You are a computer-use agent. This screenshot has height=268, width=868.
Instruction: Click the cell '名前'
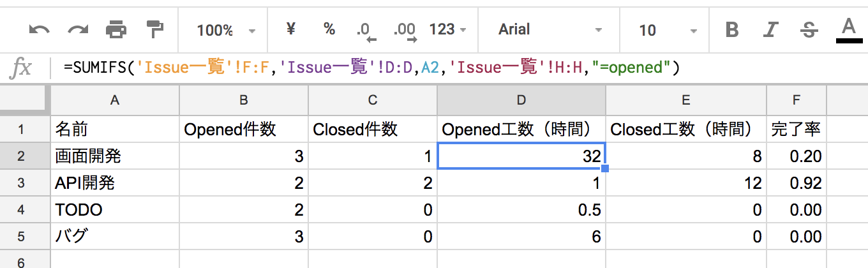tap(115, 130)
